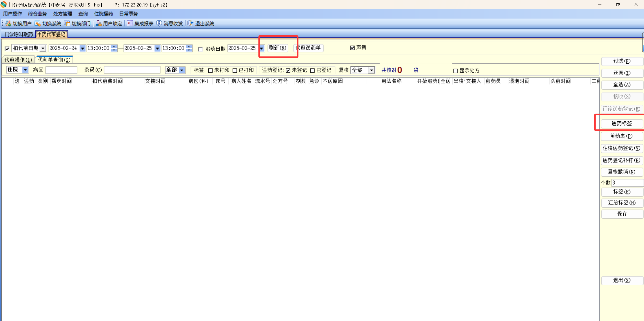Check the 已登记 checkbox
The image size is (644, 321).
click(x=312, y=71)
